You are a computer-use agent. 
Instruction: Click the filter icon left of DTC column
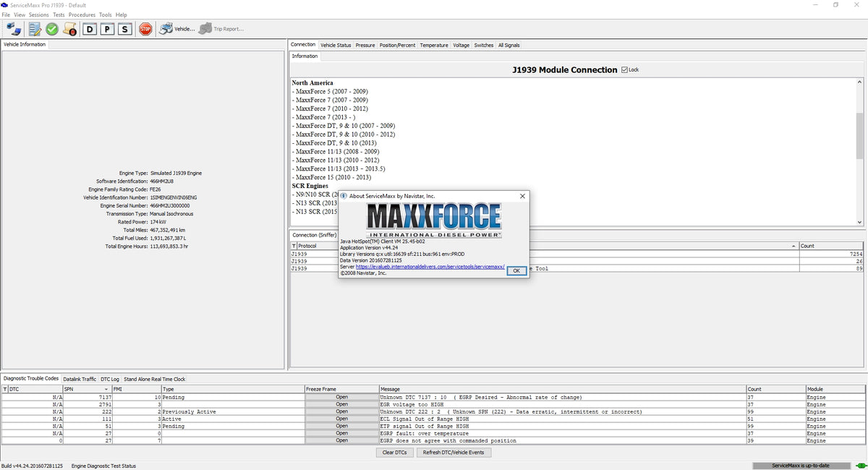[x=6, y=389]
